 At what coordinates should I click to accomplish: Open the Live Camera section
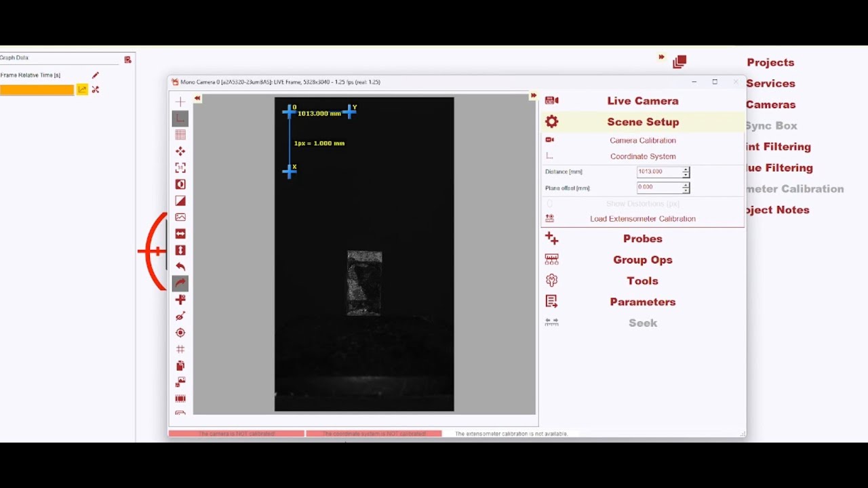(643, 101)
